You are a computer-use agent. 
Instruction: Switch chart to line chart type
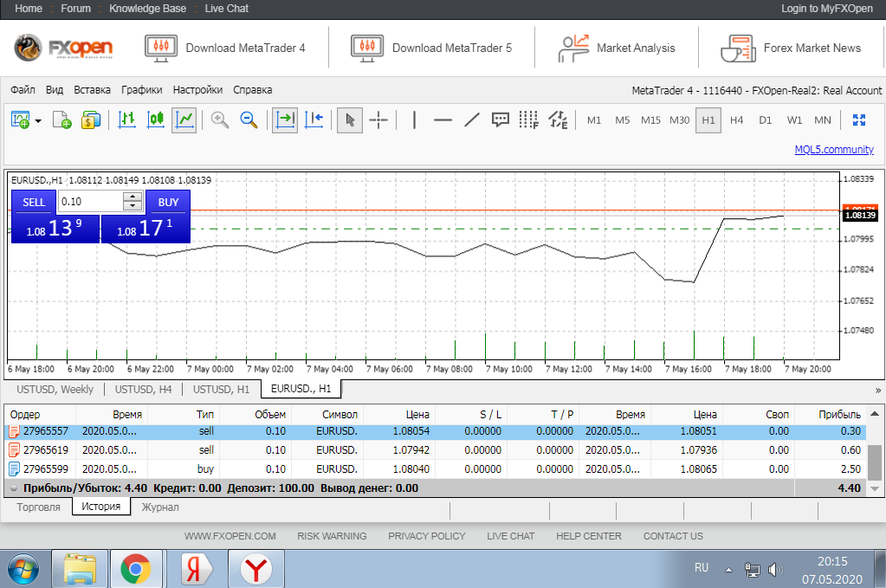click(x=184, y=120)
